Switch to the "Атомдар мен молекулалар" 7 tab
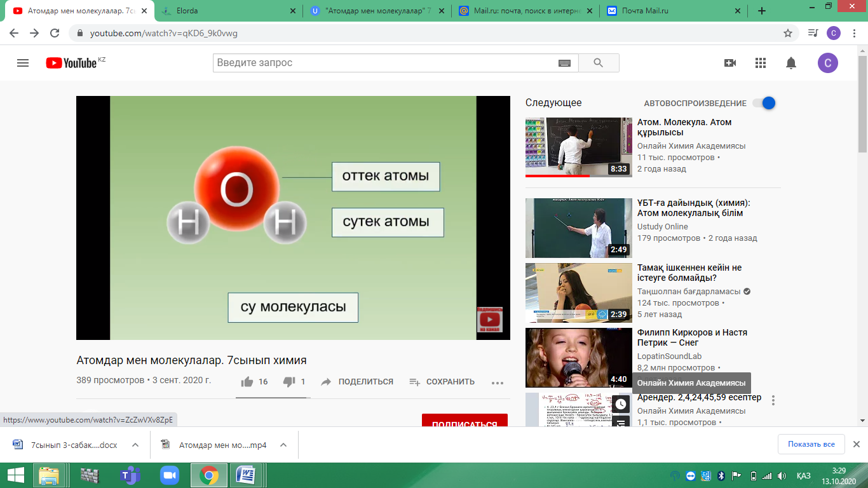This screenshot has height=488, width=868. tap(376, 11)
